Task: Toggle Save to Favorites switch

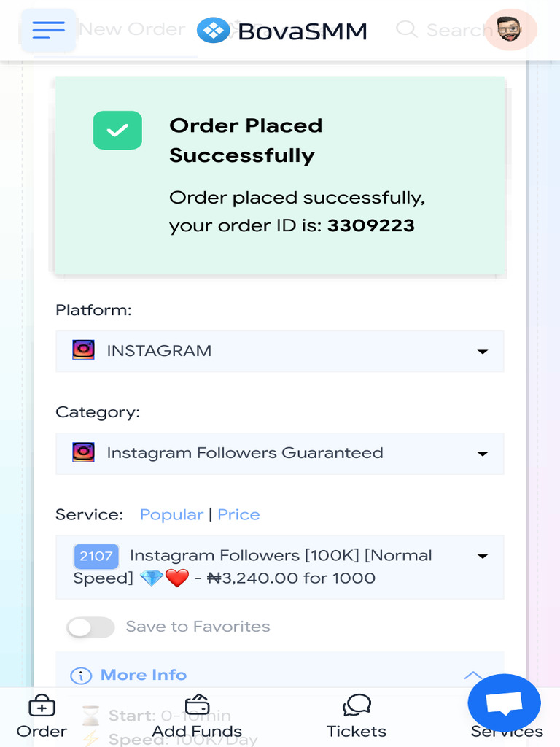Action: click(x=90, y=627)
